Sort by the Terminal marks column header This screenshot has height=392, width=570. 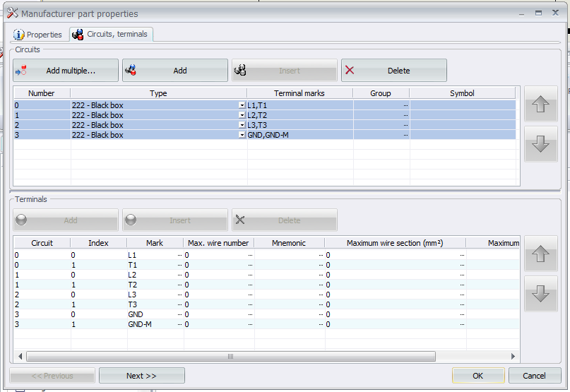click(299, 93)
